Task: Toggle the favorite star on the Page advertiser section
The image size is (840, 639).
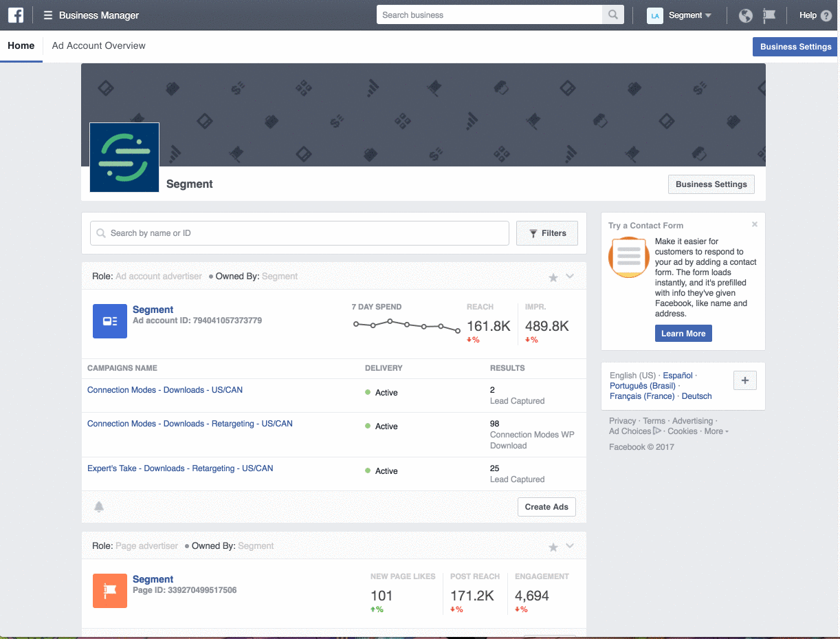Action: click(x=553, y=546)
